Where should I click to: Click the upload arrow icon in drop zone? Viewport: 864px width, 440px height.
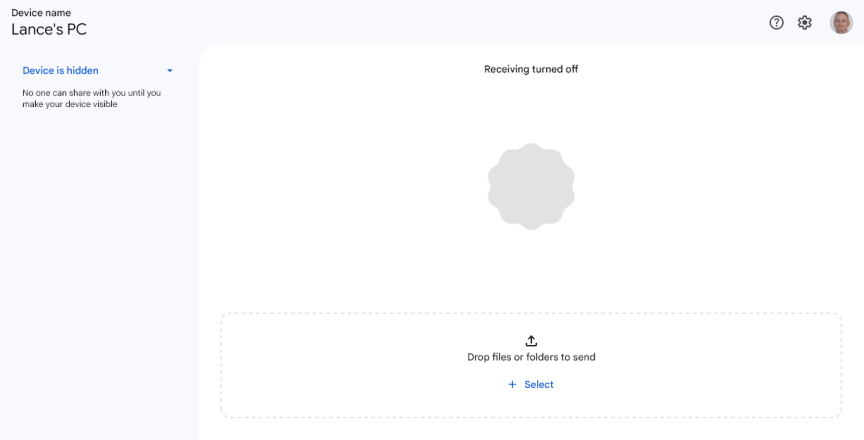coord(531,340)
